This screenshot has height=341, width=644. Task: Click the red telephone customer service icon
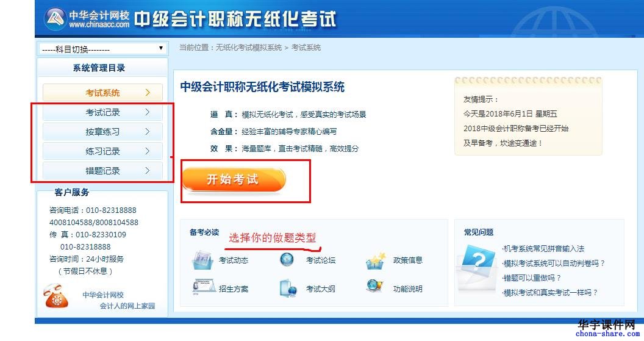[56, 296]
